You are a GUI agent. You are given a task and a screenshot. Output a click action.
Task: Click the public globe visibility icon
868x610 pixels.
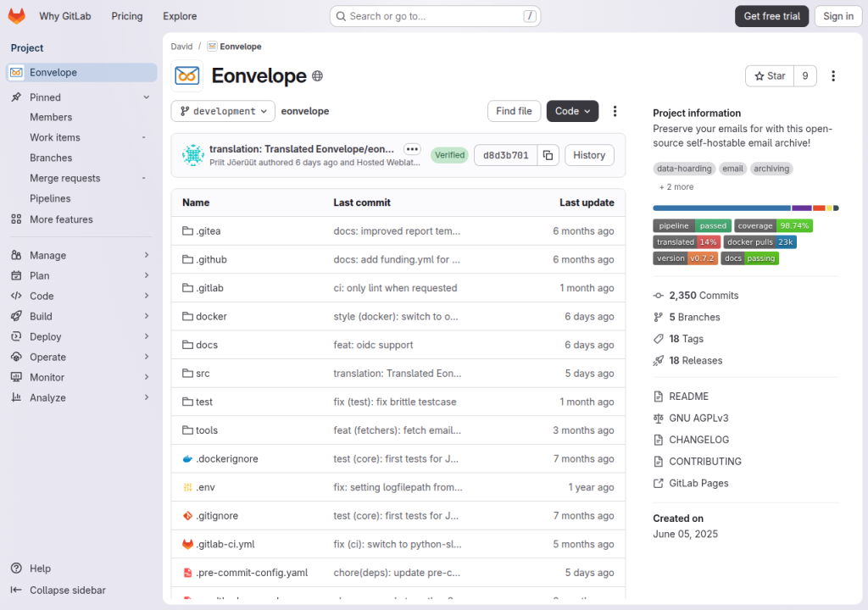click(317, 76)
